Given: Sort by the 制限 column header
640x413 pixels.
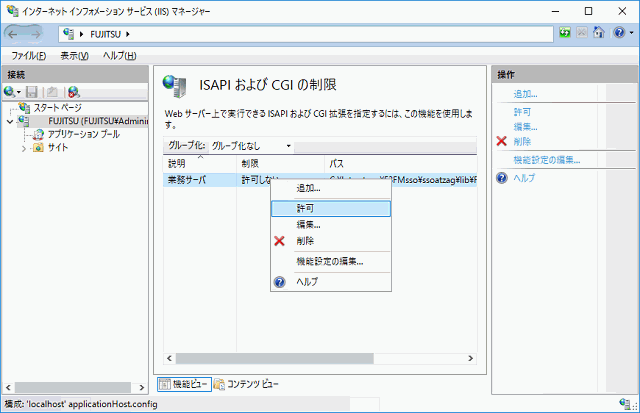Looking at the screenshot, I should (x=280, y=164).
